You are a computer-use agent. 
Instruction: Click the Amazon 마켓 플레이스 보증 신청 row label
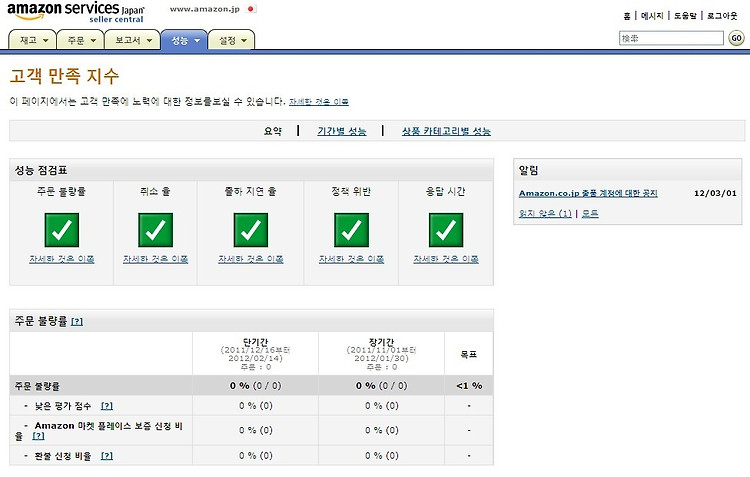pyautogui.click(x=99, y=431)
